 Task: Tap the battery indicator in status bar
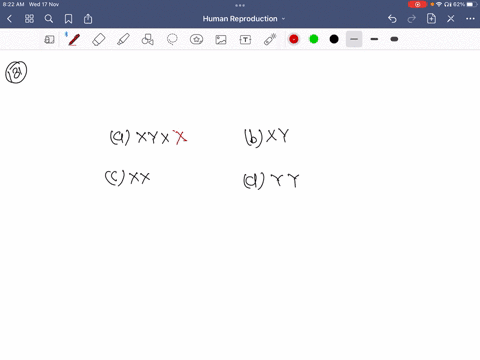pos(472,4)
